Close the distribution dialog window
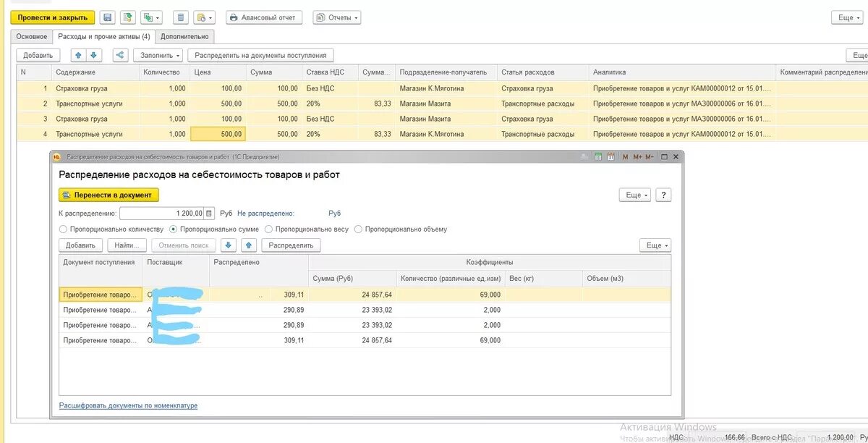 coord(676,157)
